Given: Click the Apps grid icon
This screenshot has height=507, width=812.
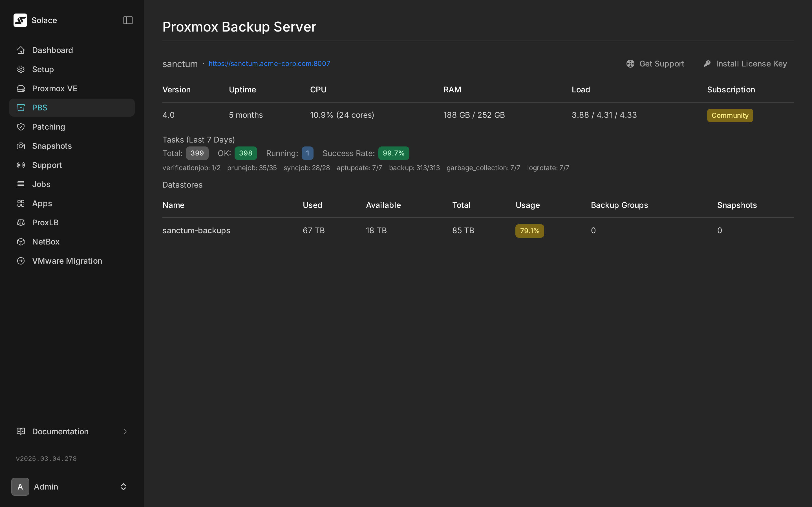Looking at the screenshot, I should 21,203.
